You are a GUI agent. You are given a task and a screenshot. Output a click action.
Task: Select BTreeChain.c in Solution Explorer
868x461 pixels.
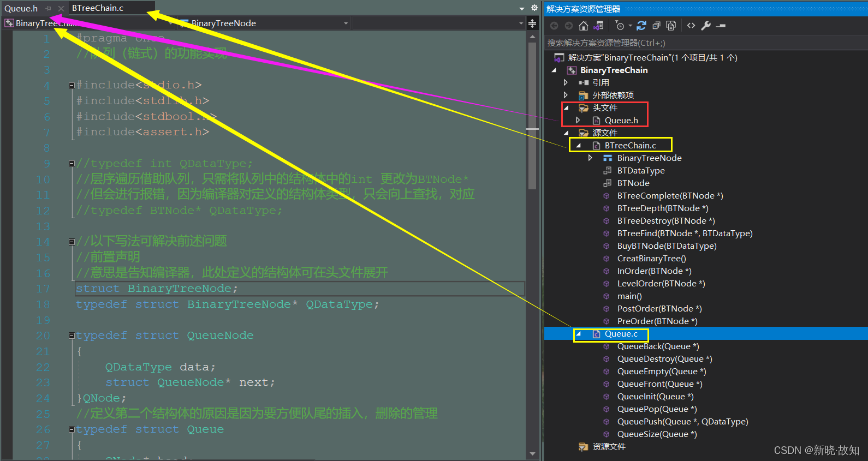[630, 146]
